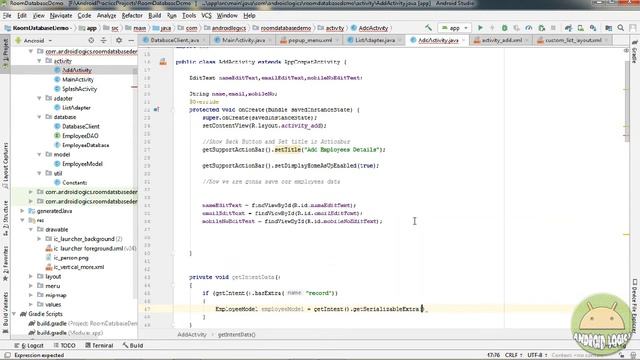This screenshot has width=640, height=360.
Task: Open the app run configuration dropdown
Action: point(454,28)
